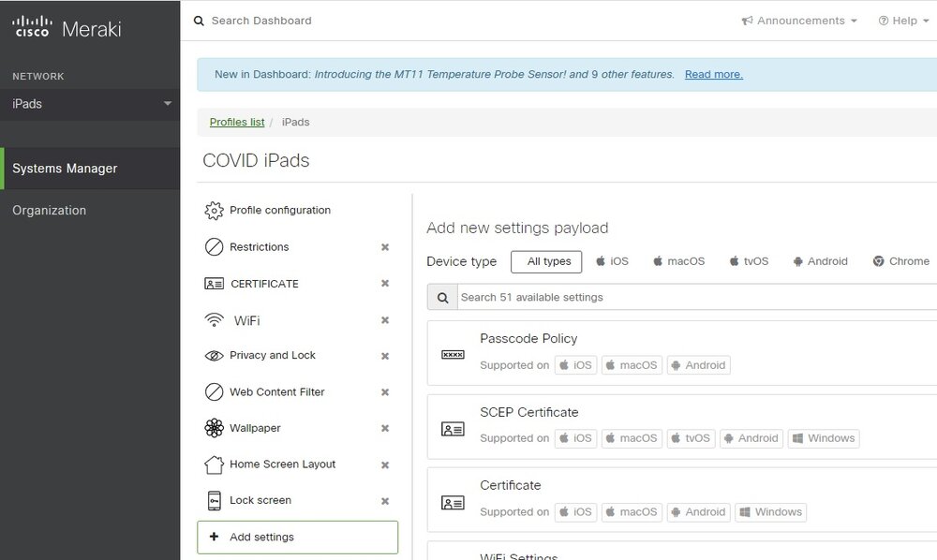Click the Home Screen Layout house icon
Viewport: 937px width, 560px height.
click(214, 464)
